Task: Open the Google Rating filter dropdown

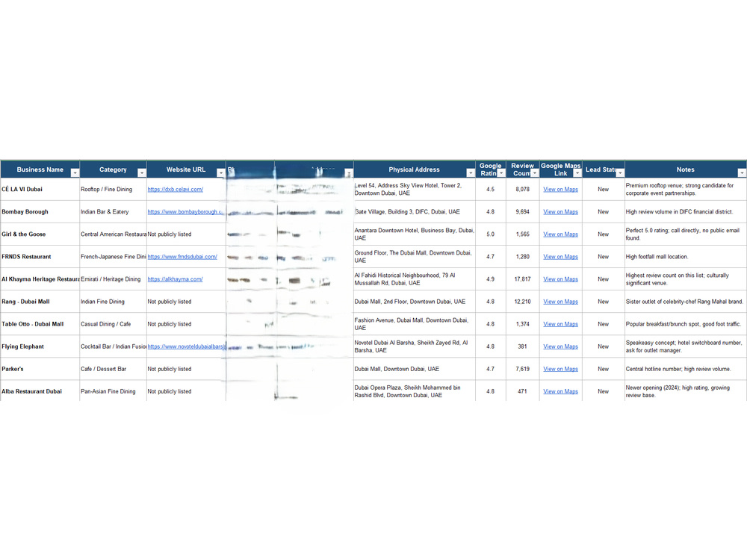Action: [500, 173]
